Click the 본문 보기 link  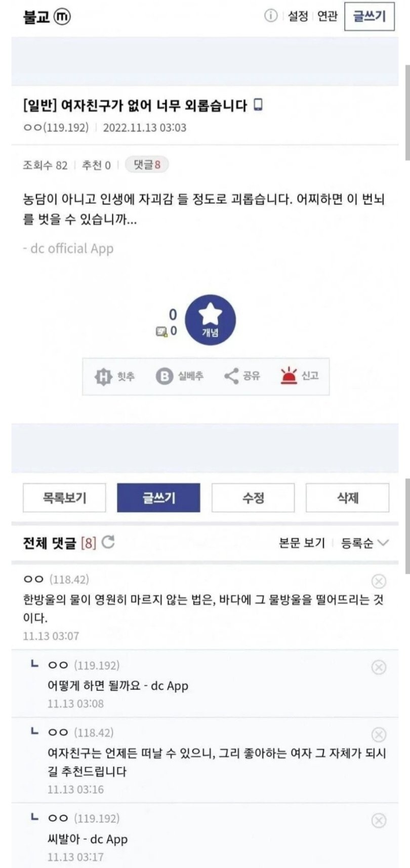(302, 543)
